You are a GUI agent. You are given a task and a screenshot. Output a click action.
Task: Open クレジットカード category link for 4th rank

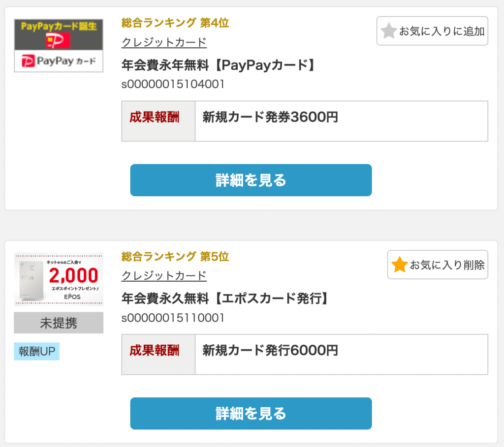tap(164, 42)
